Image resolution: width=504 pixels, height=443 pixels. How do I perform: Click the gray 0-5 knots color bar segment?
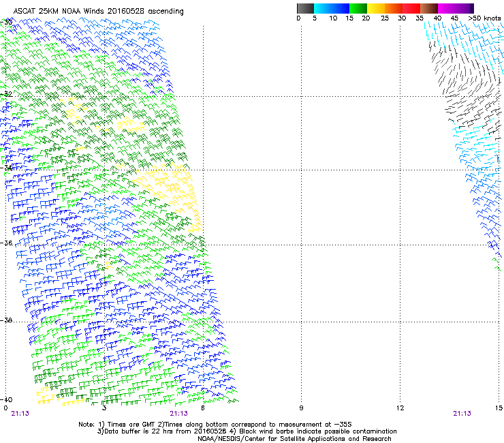[x=305, y=8]
